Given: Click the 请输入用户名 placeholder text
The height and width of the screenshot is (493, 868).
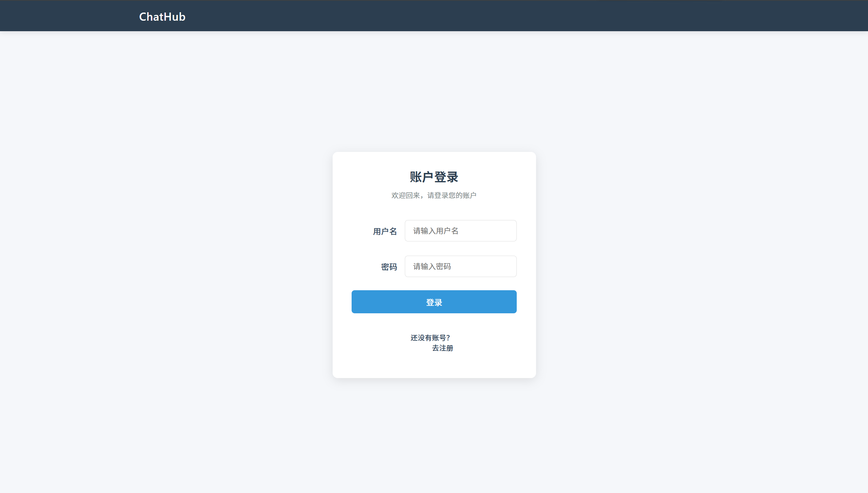Looking at the screenshot, I should tap(436, 231).
